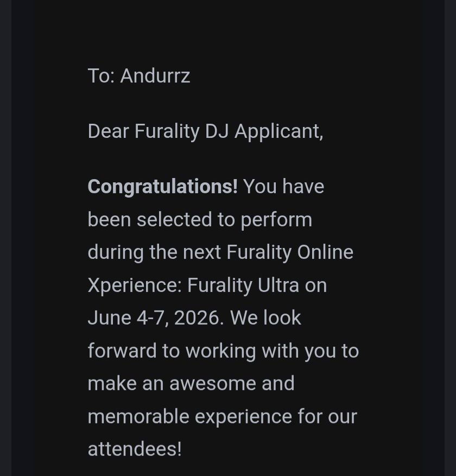Click the bold "Congratulations!" text

(163, 187)
